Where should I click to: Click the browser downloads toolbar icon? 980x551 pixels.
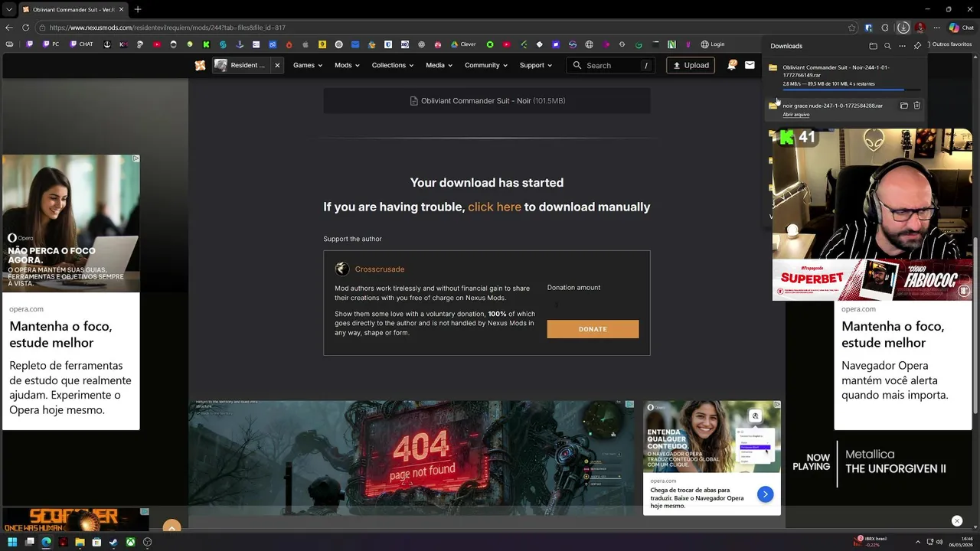903,28
